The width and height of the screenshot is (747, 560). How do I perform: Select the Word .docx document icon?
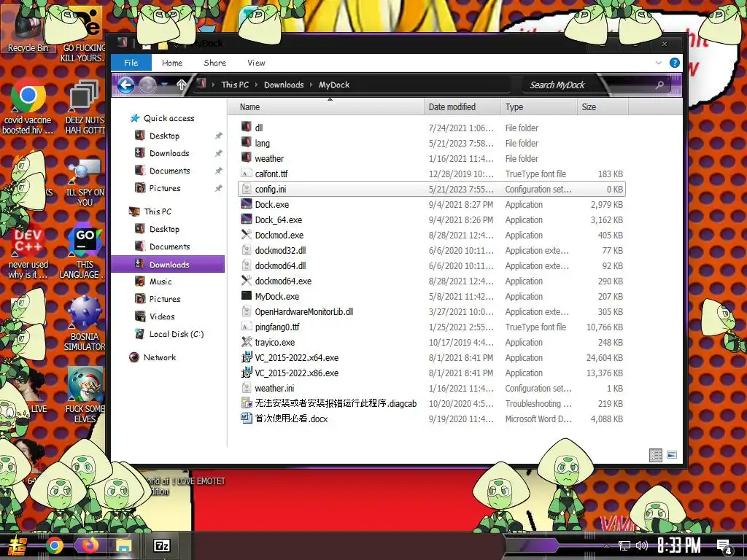(247, 419)
